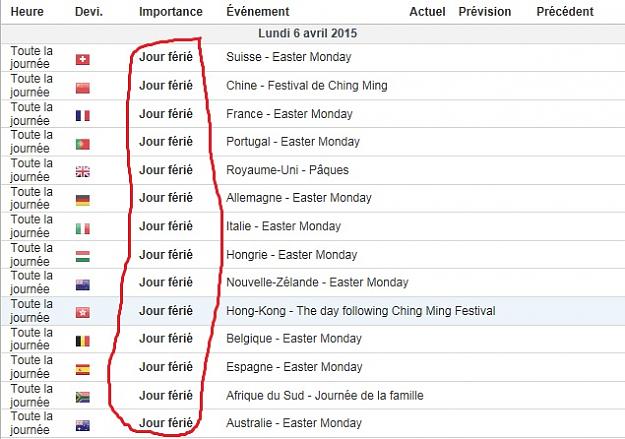
Task: Click Jour férié in the Afrique du Sud row
Action: click(166, 396)
